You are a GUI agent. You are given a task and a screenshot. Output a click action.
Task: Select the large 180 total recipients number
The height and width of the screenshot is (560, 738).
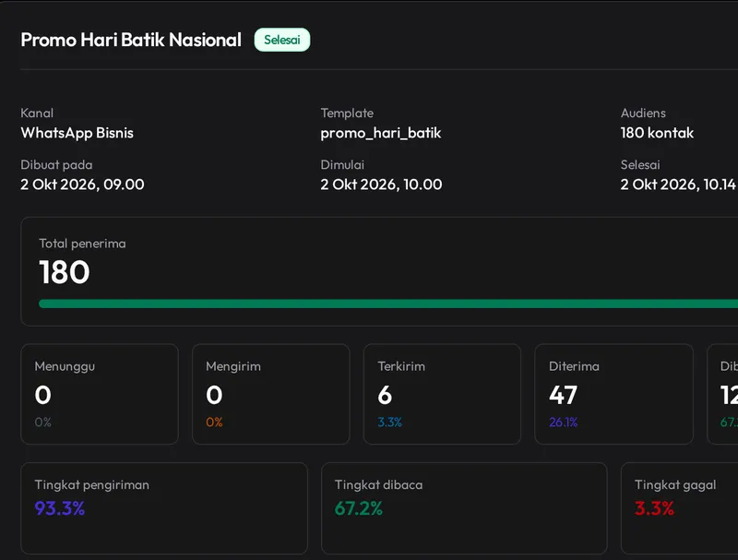[64, 272]
